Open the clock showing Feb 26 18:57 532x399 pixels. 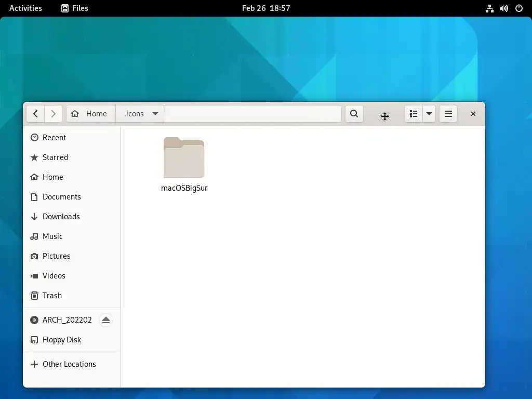point(266,8)
